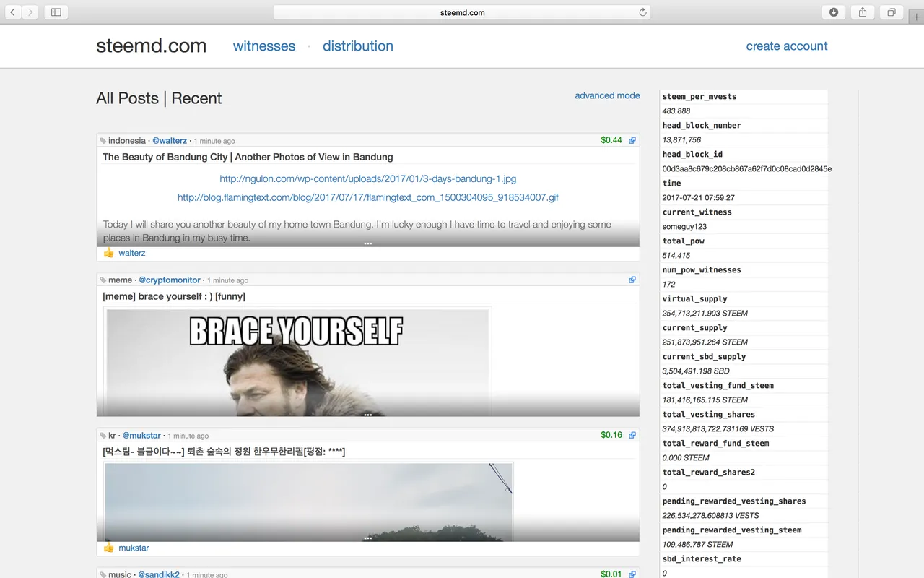Reload the page using the refresh icon
This screenshot has height=578, width=924.
tap(642, 12)
